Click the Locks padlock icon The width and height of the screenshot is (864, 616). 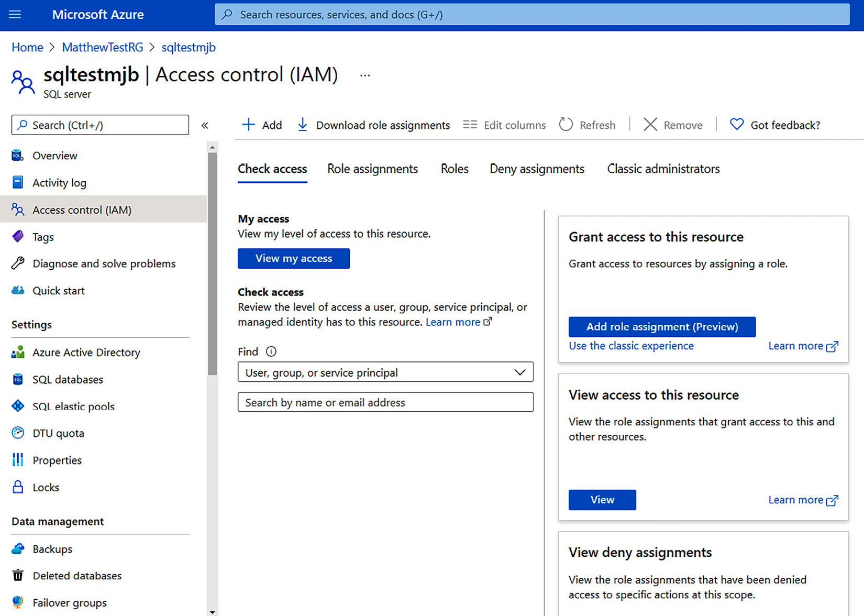17,487
